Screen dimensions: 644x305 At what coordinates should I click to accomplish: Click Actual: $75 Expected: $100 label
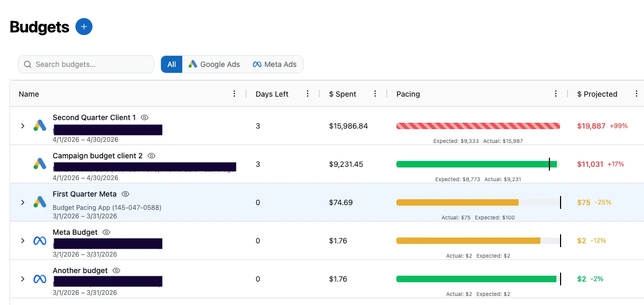coord(478,217)
